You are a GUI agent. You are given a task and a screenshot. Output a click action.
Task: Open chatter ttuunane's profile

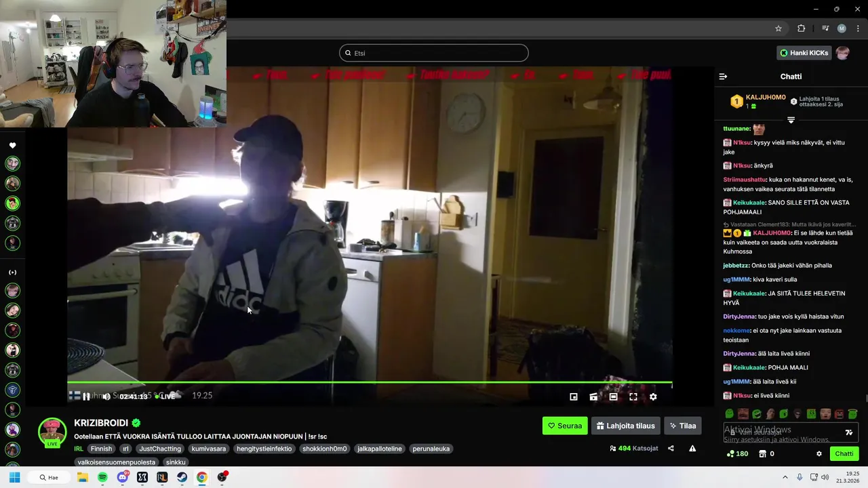(x=736, y=129)
